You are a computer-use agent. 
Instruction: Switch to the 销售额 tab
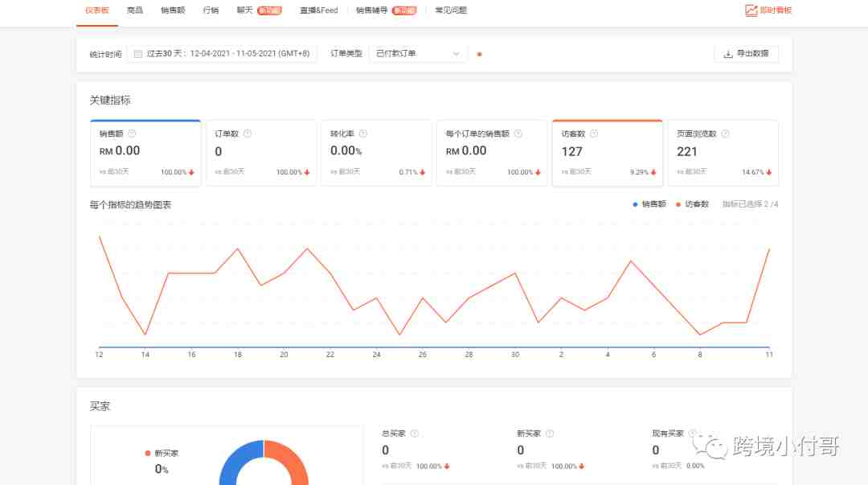pyautogui.click(x=173, y=10)
